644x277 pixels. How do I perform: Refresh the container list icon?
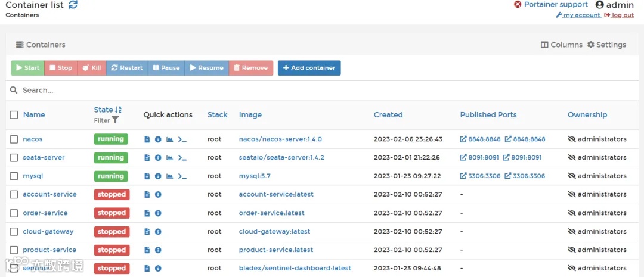click(73, 5)
